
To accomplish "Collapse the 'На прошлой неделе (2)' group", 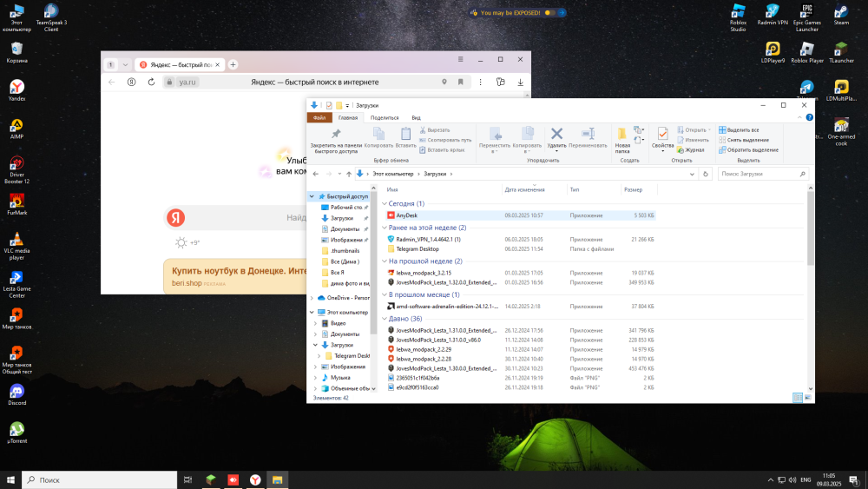I will tap(385, 261).
